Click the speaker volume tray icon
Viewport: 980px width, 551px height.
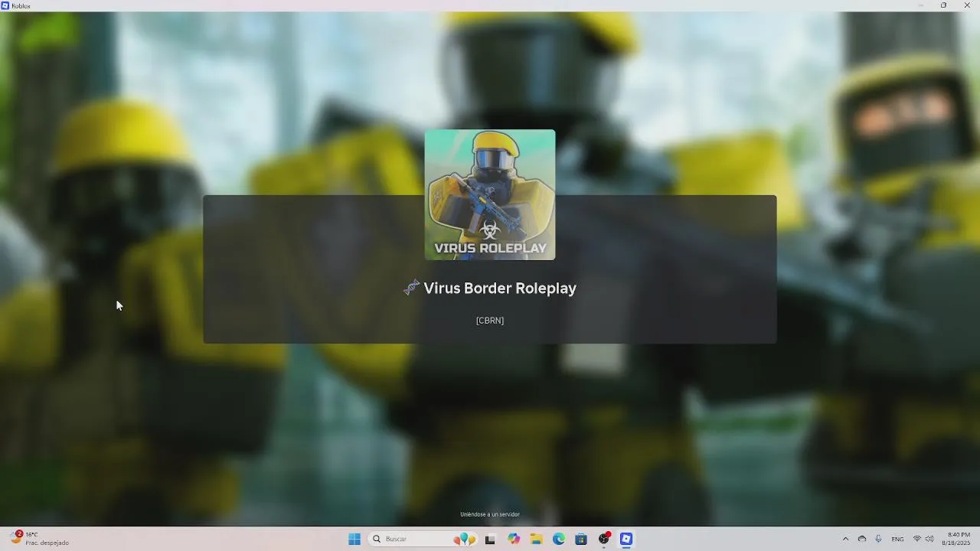pos(929,539)
